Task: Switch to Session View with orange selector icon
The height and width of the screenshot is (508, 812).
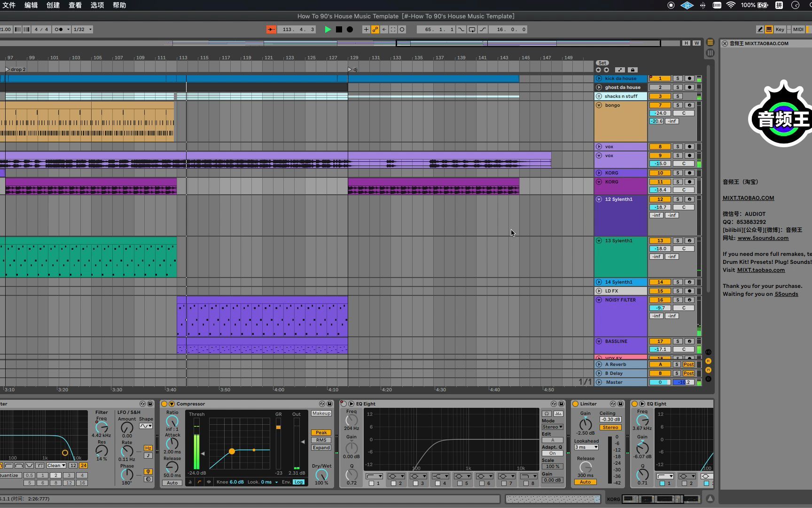Action: [x=710, y=42]
